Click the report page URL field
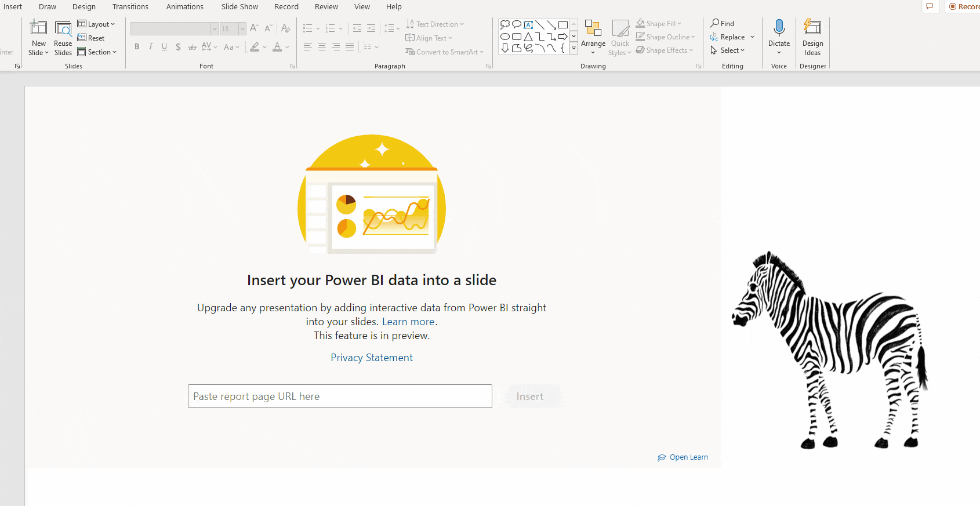The height and width of the screenshot is (506, 980). pyautogui.click(x=340, y=396)
